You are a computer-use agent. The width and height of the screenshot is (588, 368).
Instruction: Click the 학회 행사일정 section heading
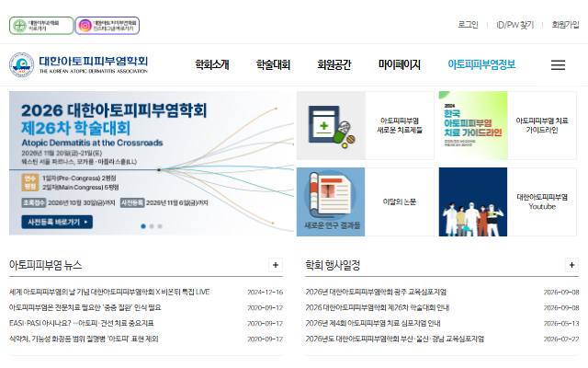pos(333,265)
